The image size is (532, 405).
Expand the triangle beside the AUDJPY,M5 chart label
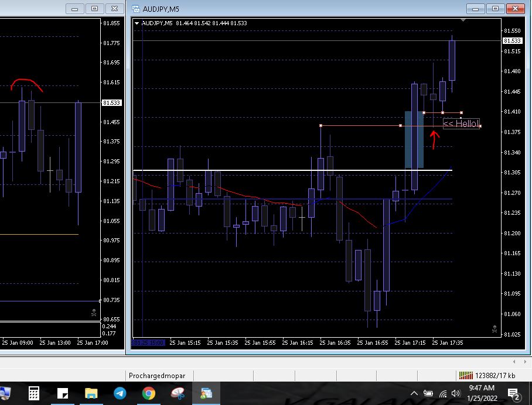(137, 23)
